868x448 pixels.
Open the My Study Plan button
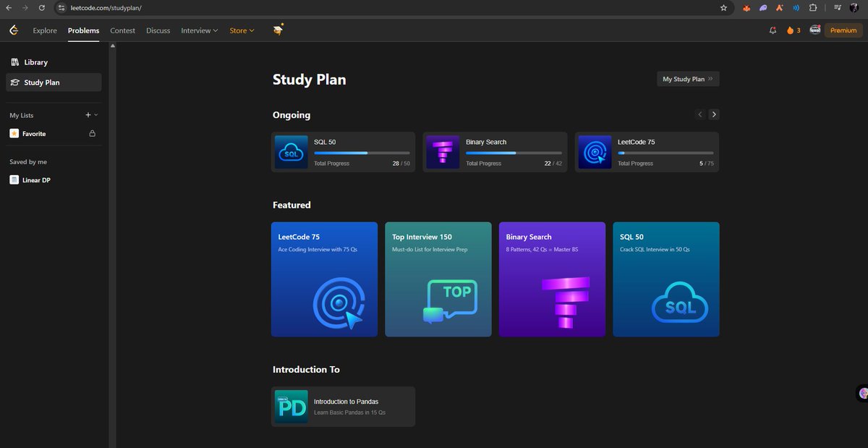coord(688,79)
